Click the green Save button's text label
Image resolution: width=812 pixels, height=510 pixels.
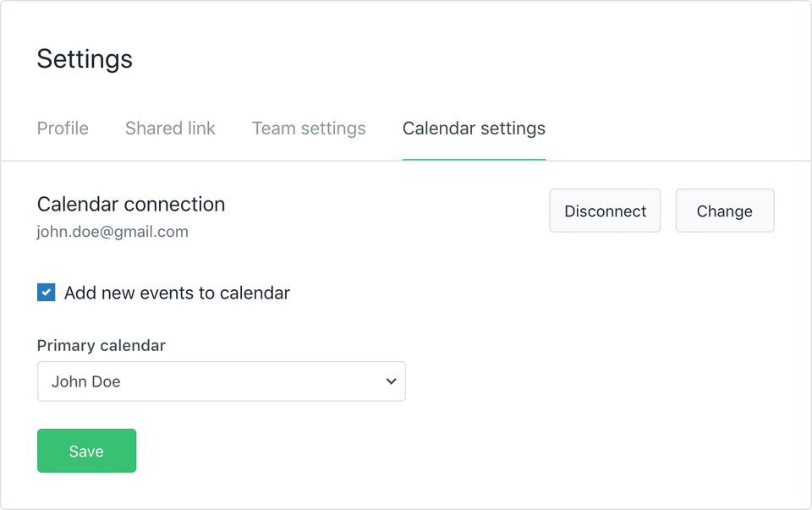point(86,451)
